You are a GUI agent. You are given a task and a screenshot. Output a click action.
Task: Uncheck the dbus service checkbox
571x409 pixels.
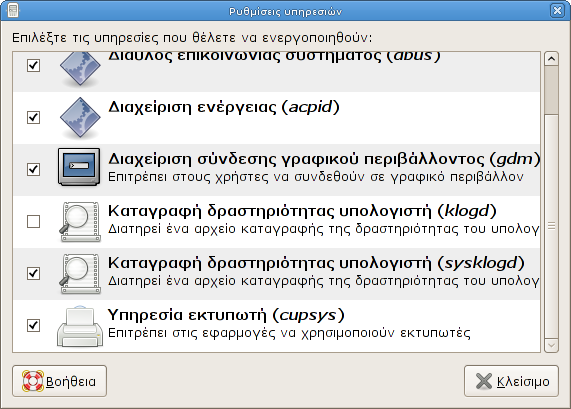coord(34,66)
